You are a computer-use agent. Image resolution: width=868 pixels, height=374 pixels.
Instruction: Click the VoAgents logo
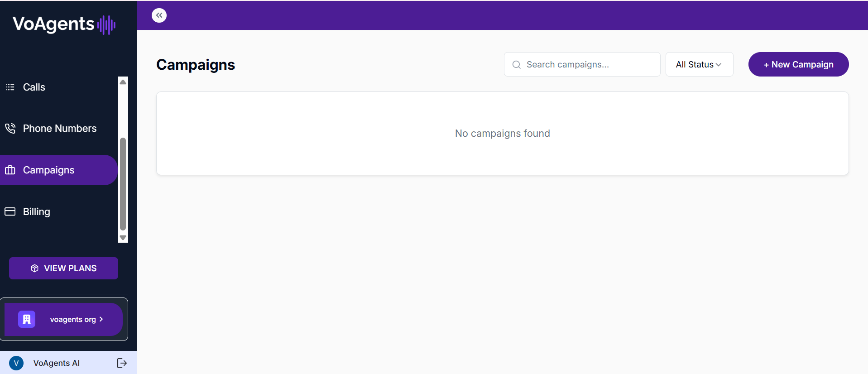click(x=64, y=24)
